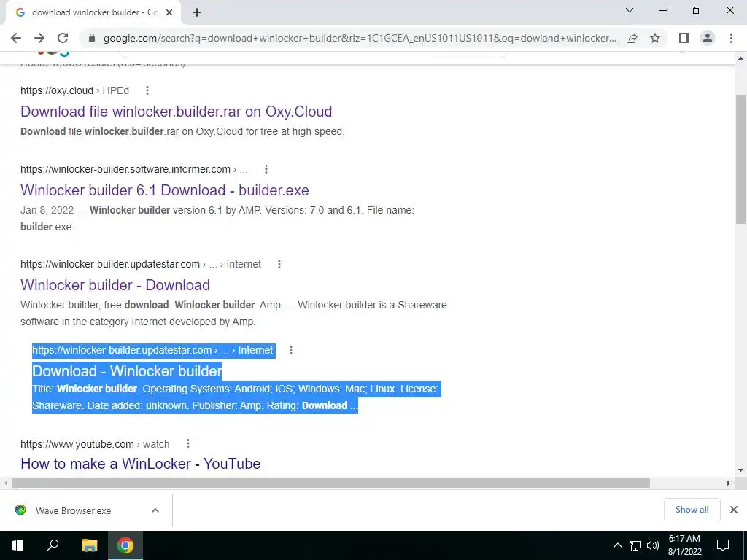Viewport: 747px width, 560px height.
Task: Reload the Google search page
Action: [x=63, y=38]
